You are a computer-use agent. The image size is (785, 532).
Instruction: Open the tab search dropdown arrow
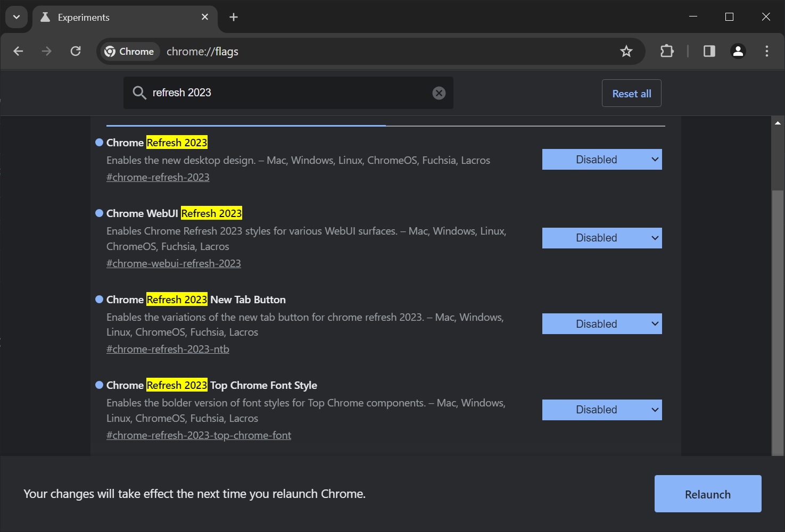click(16, 17)
